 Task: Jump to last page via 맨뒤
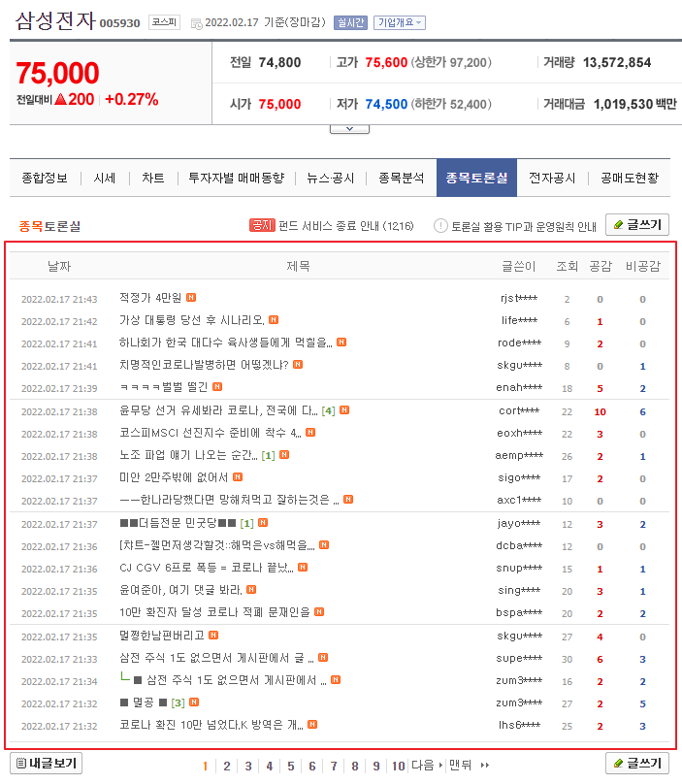(x=469, y=766)
